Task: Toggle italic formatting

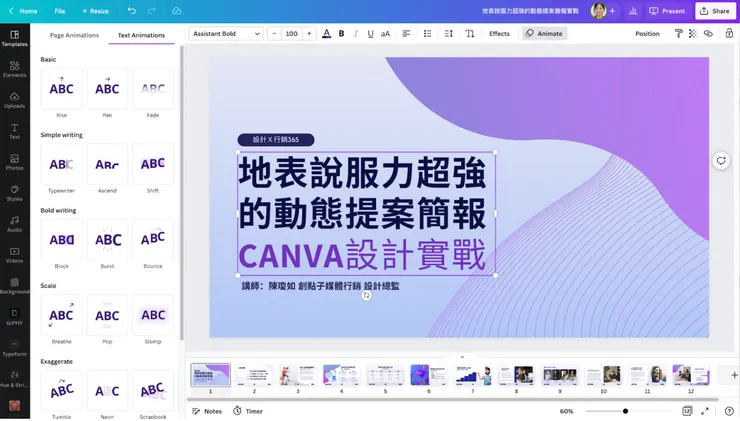Action: click(x=356, y=34)
